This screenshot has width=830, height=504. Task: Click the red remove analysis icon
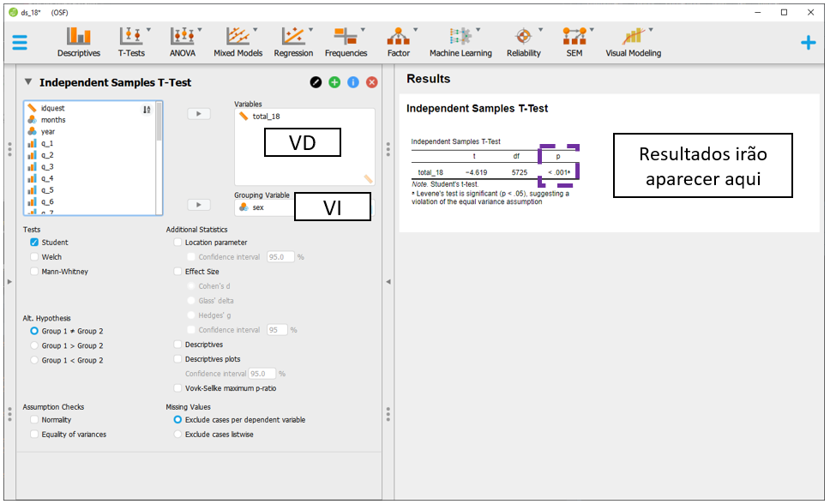pos(371,82)
